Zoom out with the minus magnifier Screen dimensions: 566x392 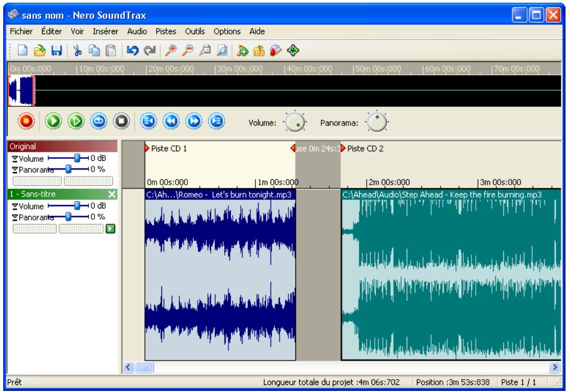187,51
